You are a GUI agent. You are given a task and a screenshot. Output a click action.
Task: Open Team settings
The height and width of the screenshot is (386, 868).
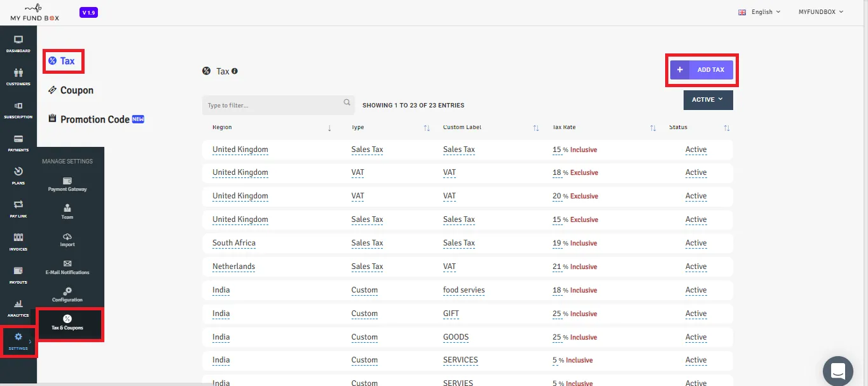[67, 212]
